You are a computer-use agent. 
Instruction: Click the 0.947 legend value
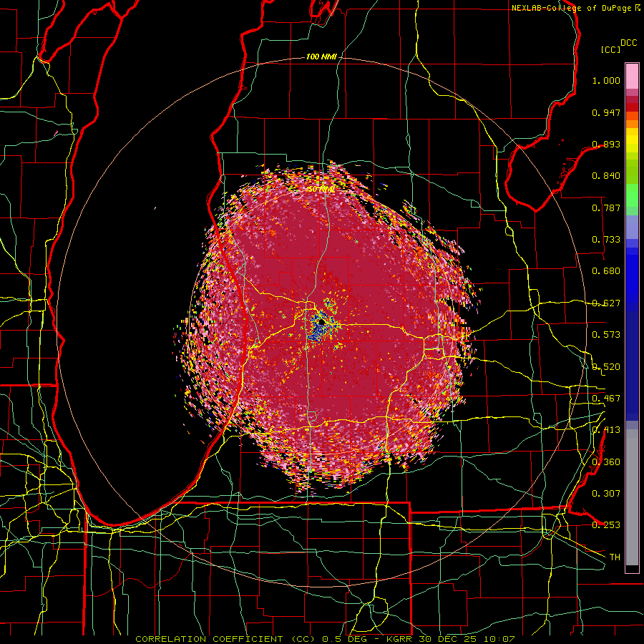[x=606, y=112]
